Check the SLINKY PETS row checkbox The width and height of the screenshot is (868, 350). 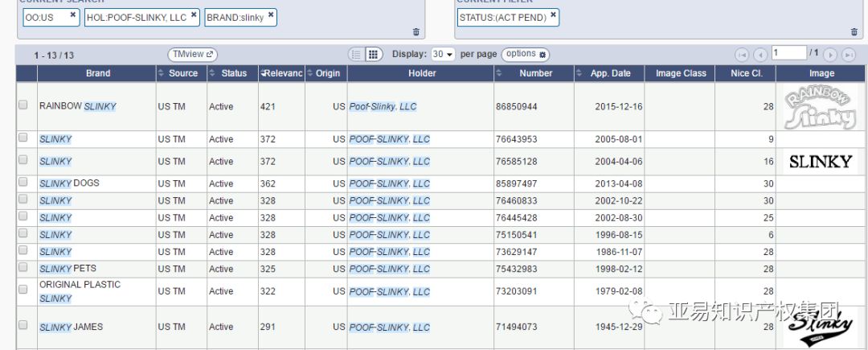tap(23, 267)
